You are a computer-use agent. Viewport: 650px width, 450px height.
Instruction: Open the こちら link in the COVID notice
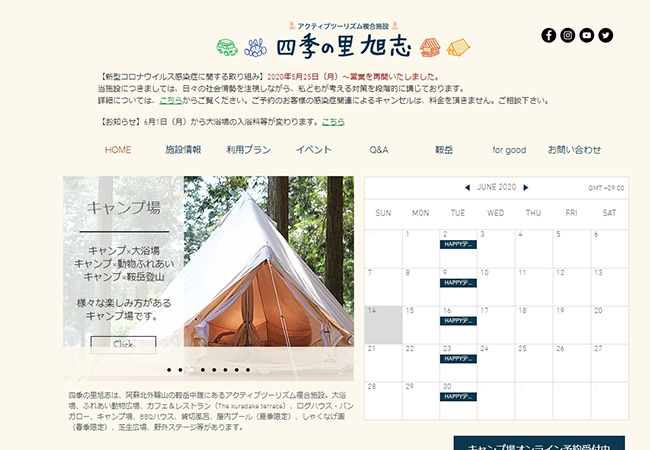tap(170, 101)
